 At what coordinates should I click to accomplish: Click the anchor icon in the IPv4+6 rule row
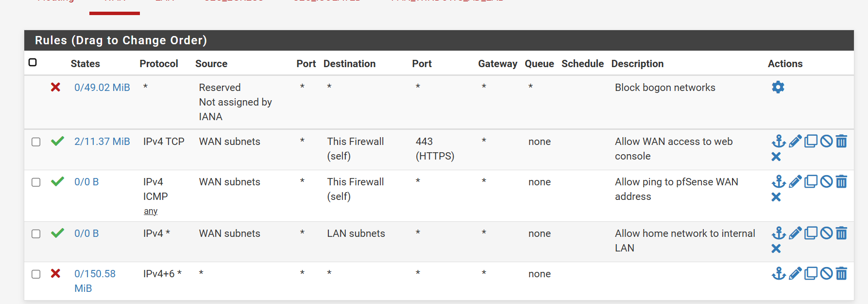779,273
